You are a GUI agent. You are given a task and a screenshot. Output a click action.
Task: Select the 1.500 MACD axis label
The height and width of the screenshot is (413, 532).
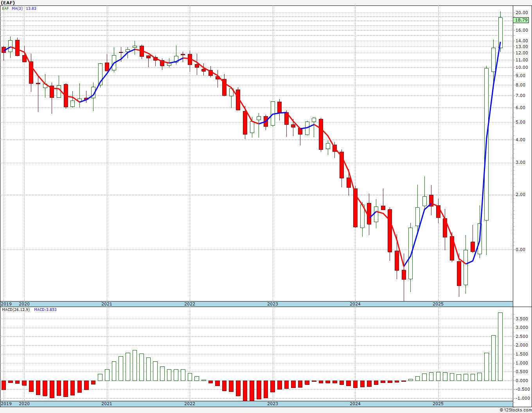[523, 354]
